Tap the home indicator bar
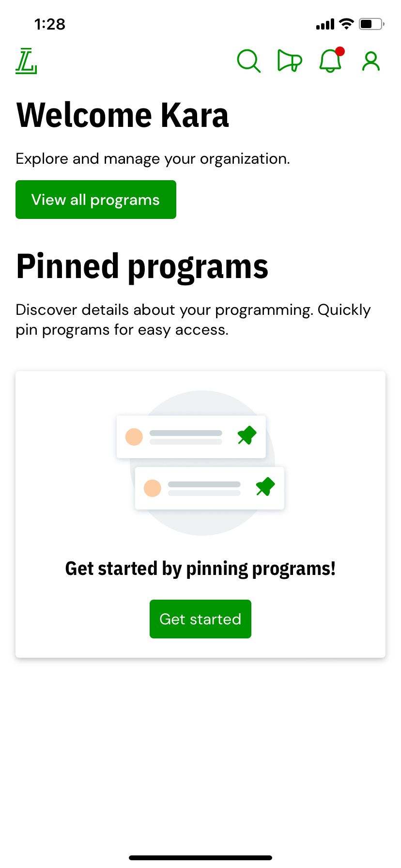 click(200, 858)
